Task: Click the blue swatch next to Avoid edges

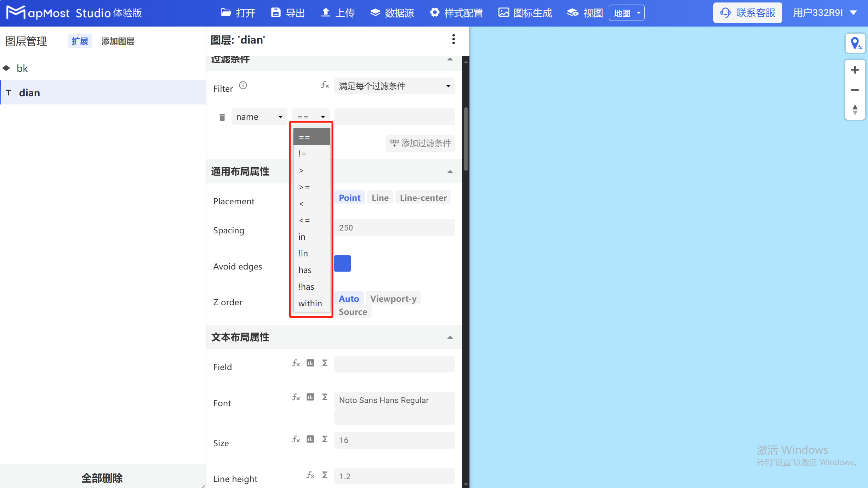Action: [x=342, y=263]
